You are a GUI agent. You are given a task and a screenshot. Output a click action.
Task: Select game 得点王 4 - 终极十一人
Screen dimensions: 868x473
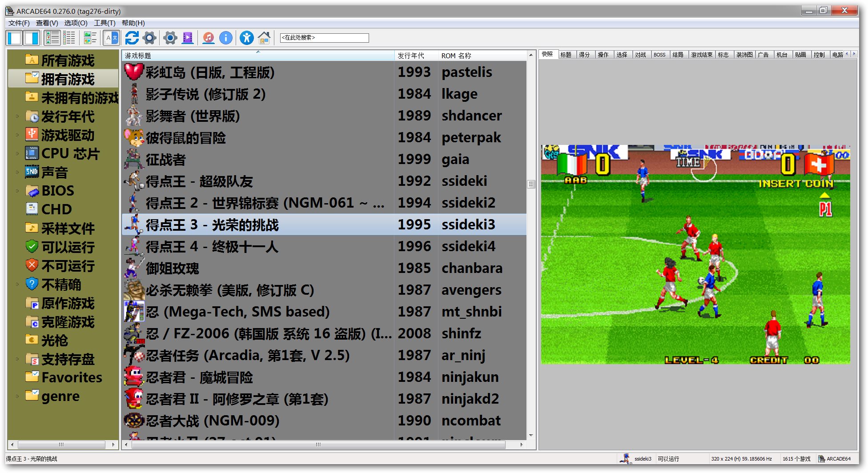pyautogui.click(x=324, y=246)
